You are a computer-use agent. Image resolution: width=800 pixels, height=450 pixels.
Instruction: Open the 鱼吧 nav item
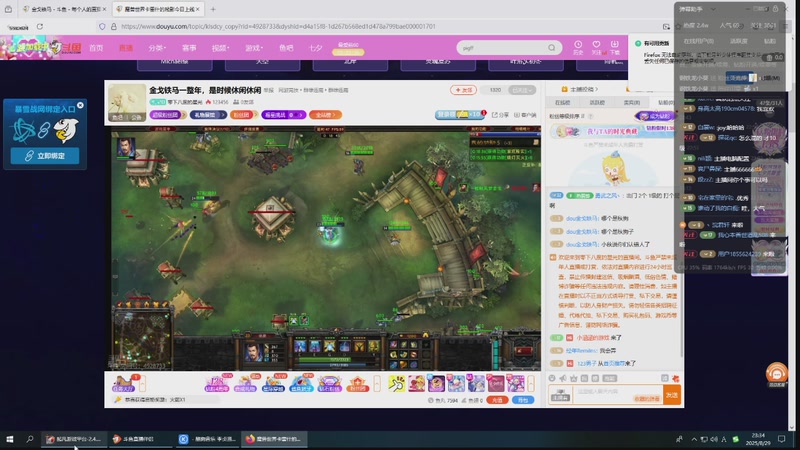click(x=286, y=48)
